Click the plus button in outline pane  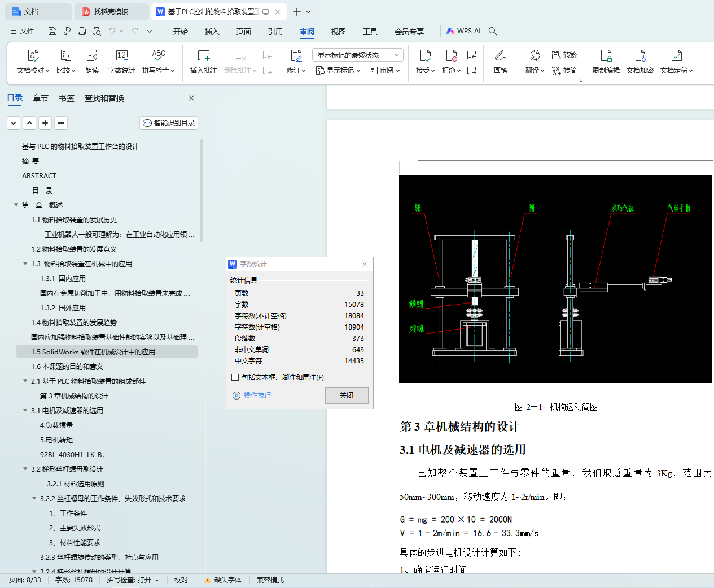point(45,122)
